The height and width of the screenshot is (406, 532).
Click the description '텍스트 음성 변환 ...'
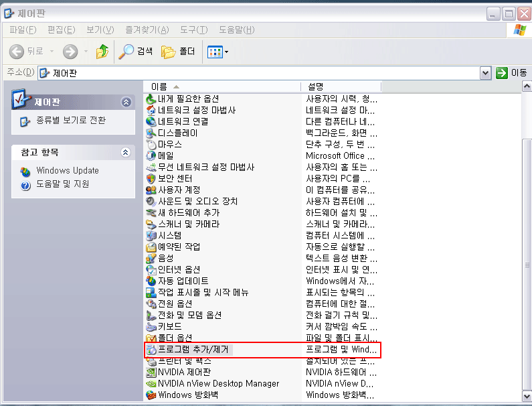pyautogui.click(x=341, y=258)
